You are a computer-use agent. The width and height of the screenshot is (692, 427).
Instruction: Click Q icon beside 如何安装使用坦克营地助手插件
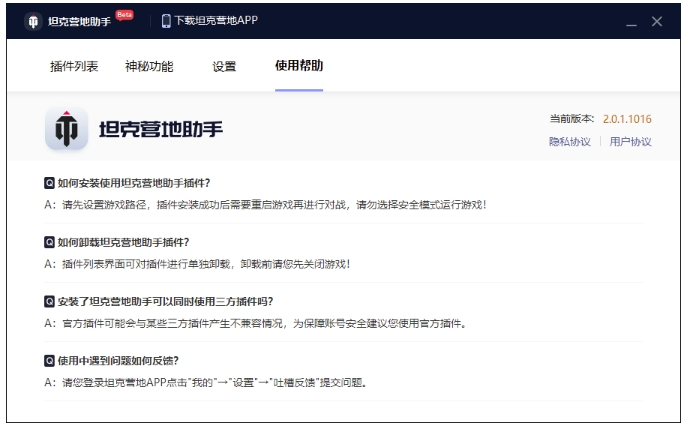point(49,183)
